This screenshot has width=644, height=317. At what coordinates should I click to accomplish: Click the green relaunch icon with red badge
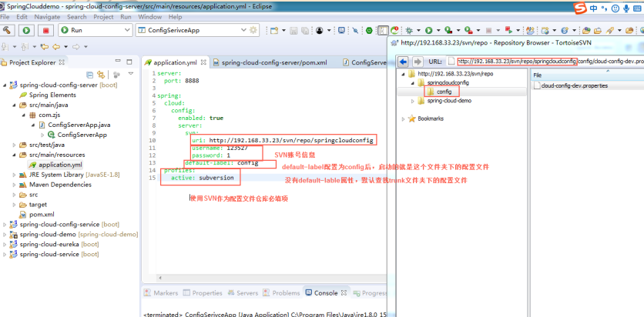point(394,30)
